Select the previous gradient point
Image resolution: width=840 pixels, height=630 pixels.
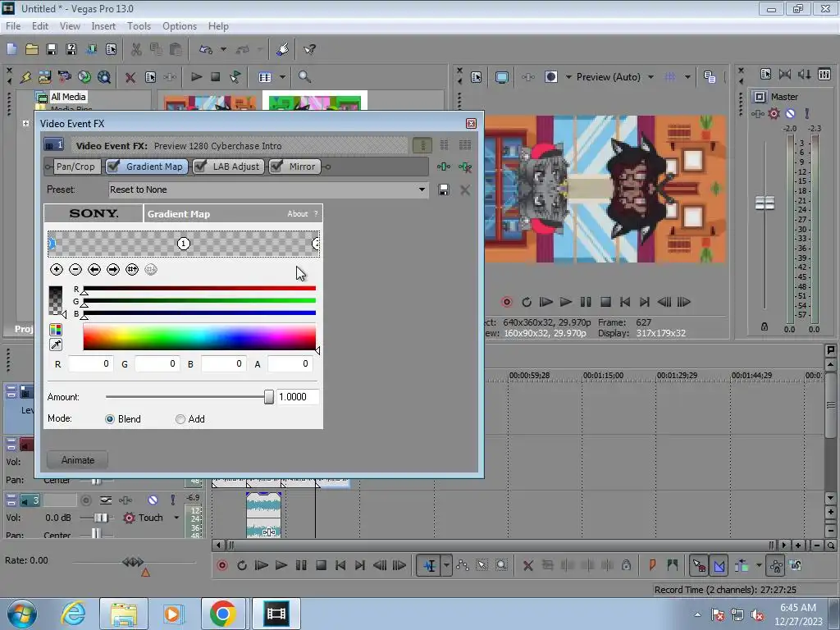coord(94,269)
